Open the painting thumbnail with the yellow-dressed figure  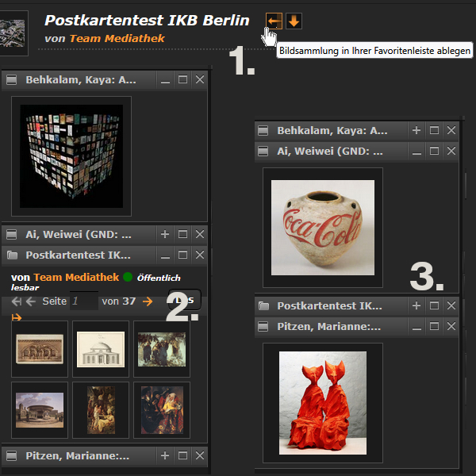(162, 410)
